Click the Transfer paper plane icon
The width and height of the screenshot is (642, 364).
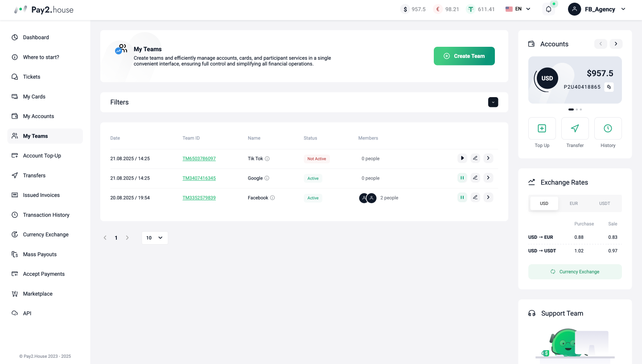(x=575, y=128)
